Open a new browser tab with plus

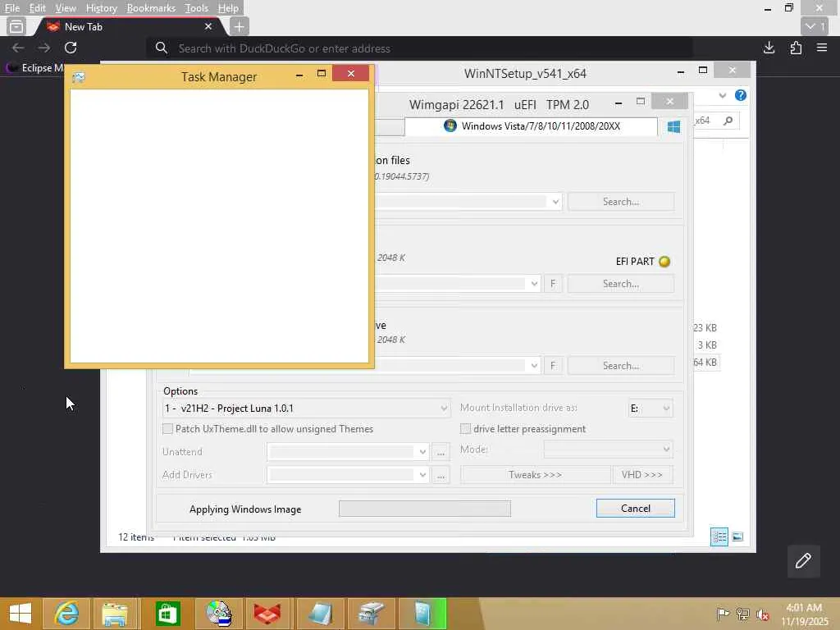pos(239,26)
